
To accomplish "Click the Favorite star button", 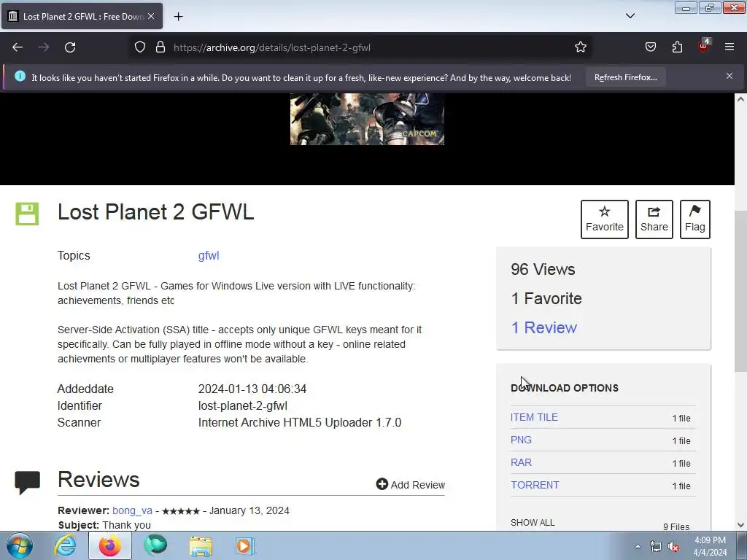I will pos(604,219).
